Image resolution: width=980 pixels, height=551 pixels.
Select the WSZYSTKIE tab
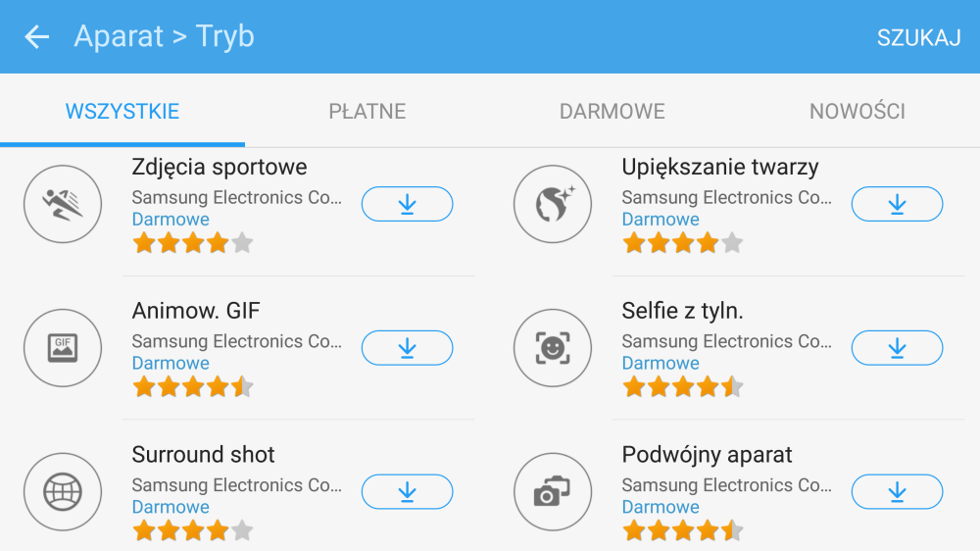(122, 112)
